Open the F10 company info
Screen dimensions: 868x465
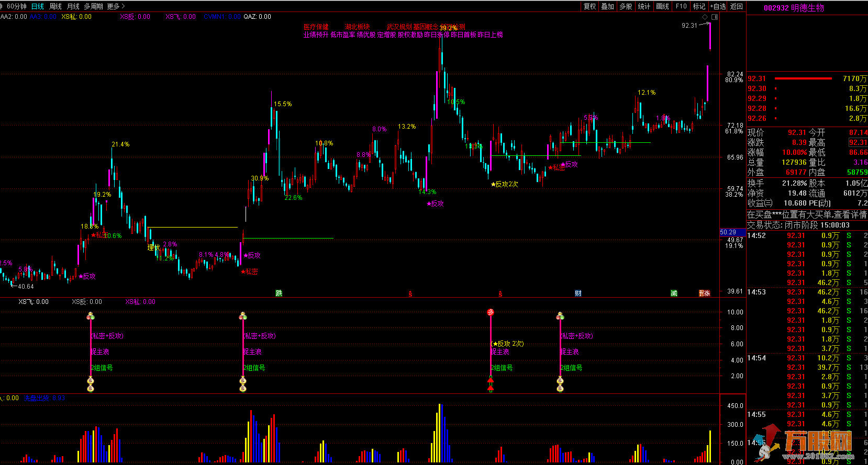(681, 6)
